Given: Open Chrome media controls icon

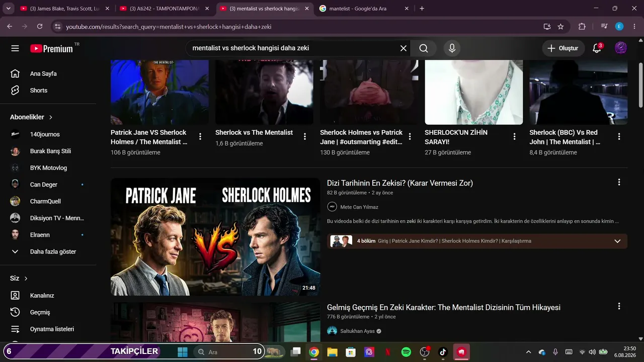Looking at the screenshot, I should point(604,26).
